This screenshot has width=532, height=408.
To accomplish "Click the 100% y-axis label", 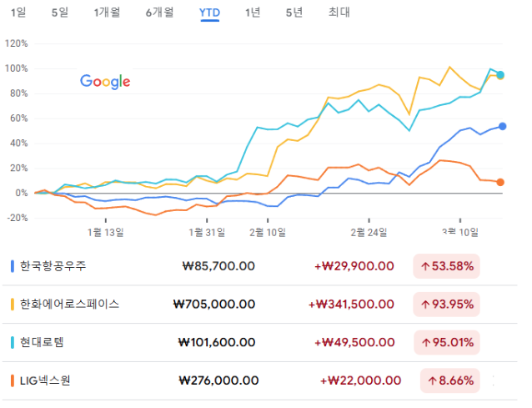I will point(17,68).
